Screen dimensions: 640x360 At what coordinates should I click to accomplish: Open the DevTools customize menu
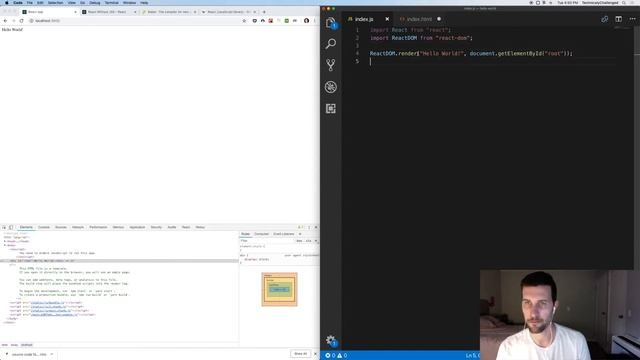(x=309, y=227)
